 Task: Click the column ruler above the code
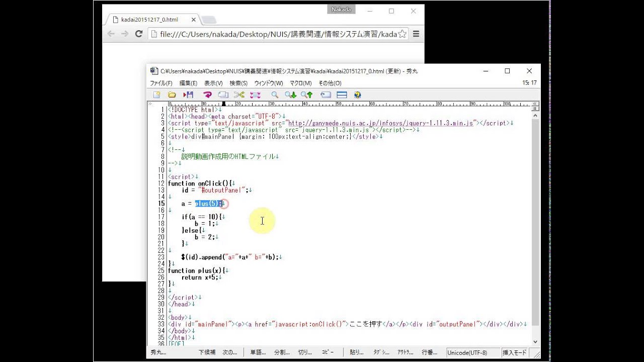click(x=349, y=104)
